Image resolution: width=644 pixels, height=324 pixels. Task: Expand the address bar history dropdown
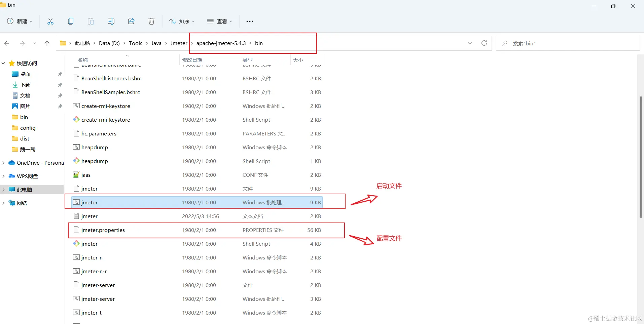470,43
